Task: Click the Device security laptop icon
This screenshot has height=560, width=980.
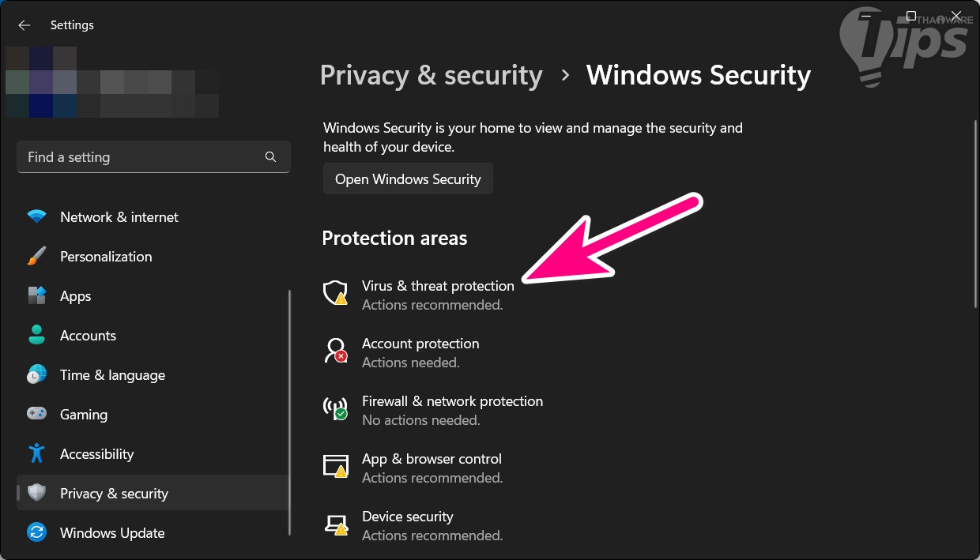Action: [x=336, y=524]
